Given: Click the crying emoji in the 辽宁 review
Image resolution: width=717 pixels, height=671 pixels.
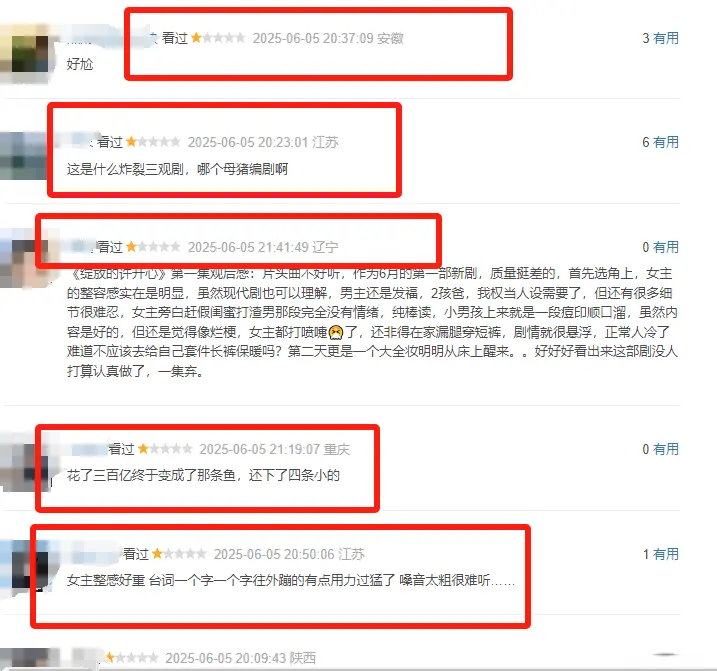Looking at the screenshot, I should click(x=336, y=332).
